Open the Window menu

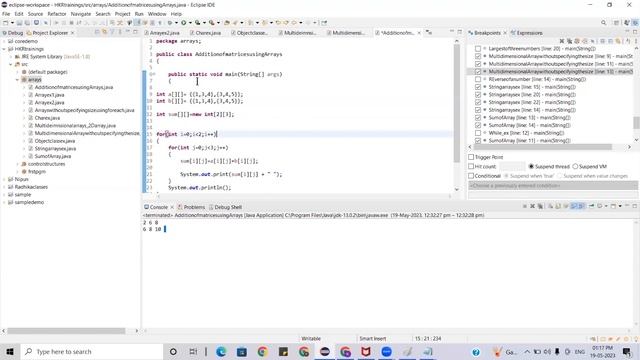click(x=157, y=14)
